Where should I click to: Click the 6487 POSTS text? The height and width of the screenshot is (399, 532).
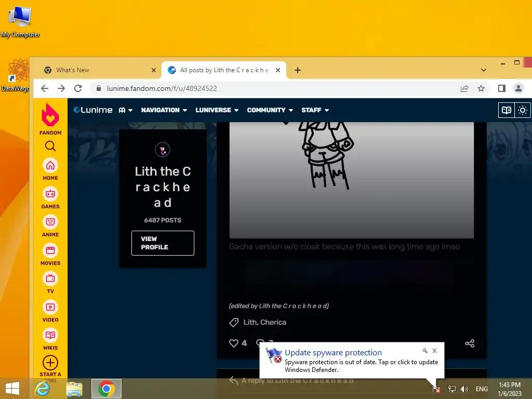pyautogui.click(x=163, y=220)
